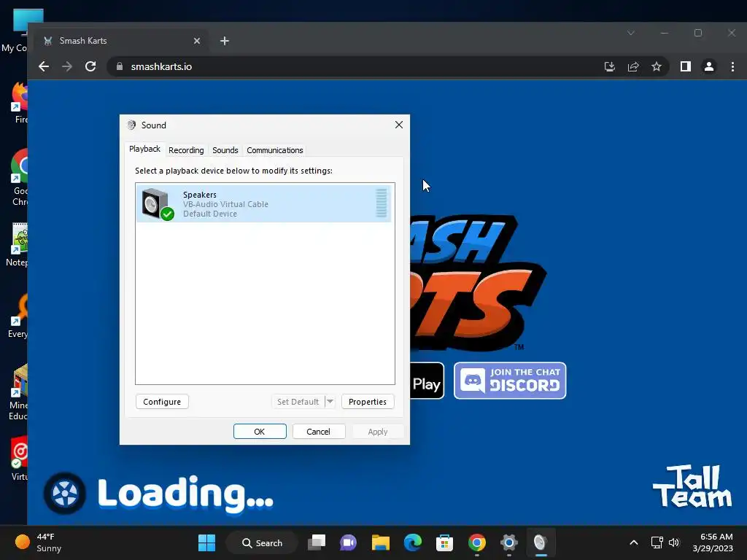Share this page icon
747x560 pixels.
point(633,66)
